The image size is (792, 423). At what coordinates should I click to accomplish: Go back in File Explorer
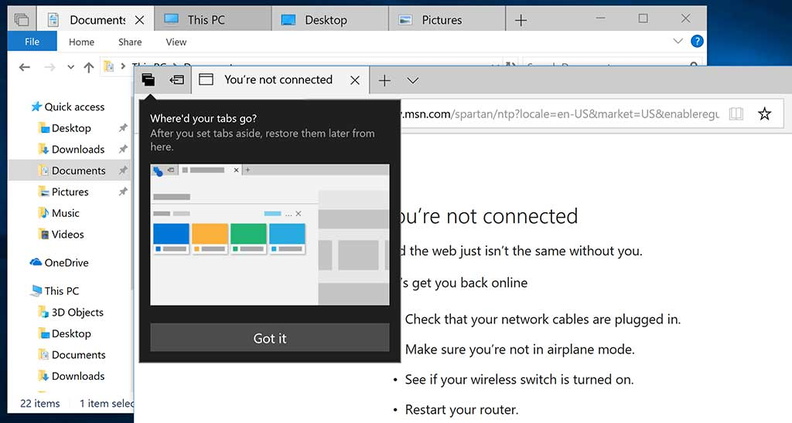point(24,67)
